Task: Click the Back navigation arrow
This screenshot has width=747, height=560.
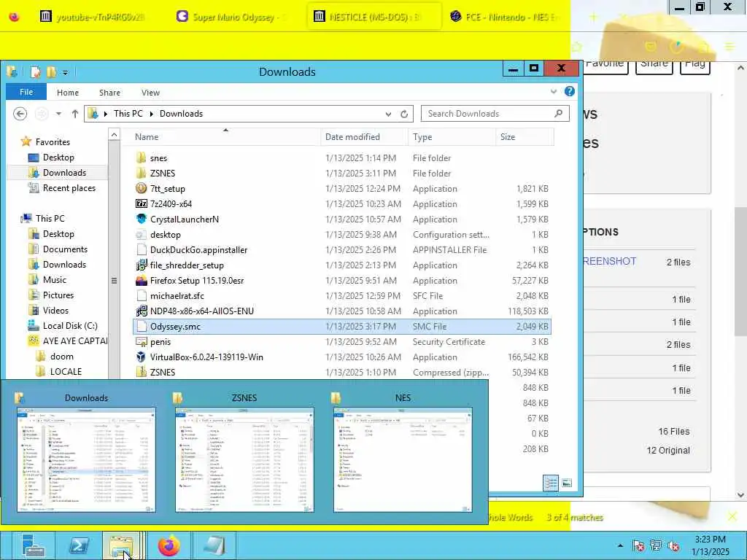Action: click(20, 114)
